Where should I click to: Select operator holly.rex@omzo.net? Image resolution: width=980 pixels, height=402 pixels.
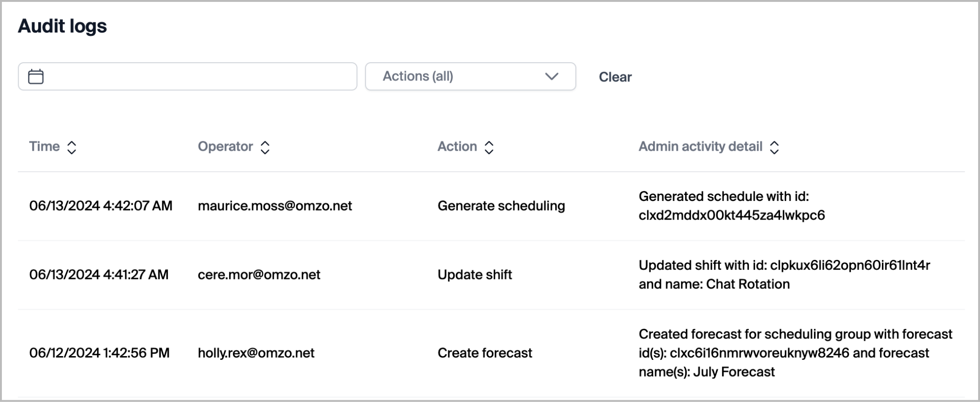tap(256, 353)
